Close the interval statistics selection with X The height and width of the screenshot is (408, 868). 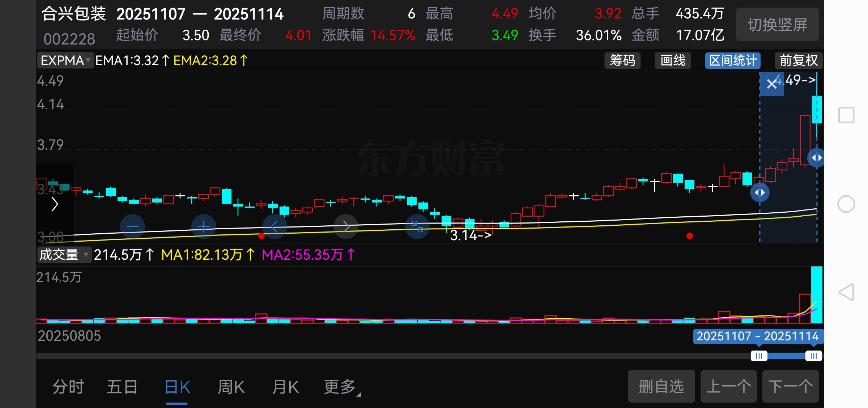click(x=771, y=84)
